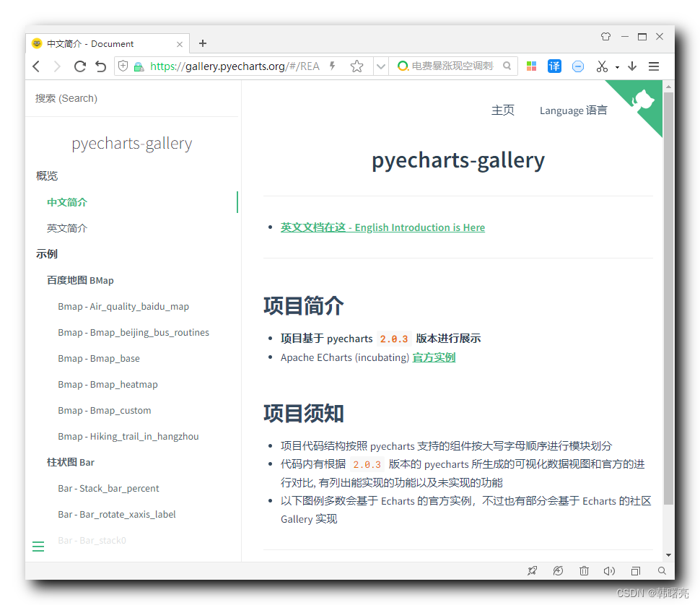Screen dimensions: 700x605
Task: Open the English Introduction is Here link
Action: point(382,227)
